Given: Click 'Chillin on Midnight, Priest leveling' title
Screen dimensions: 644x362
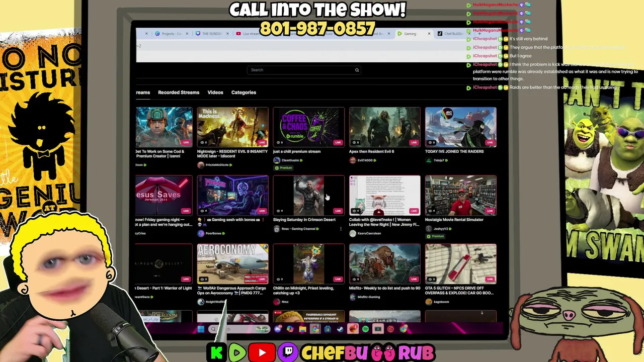Looking at the screenshot, I should tap(303, 291).
